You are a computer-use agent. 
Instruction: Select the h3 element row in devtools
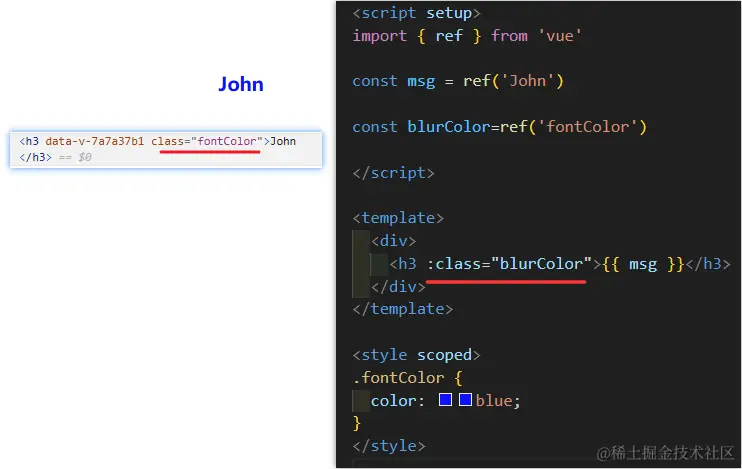(166, 149)
